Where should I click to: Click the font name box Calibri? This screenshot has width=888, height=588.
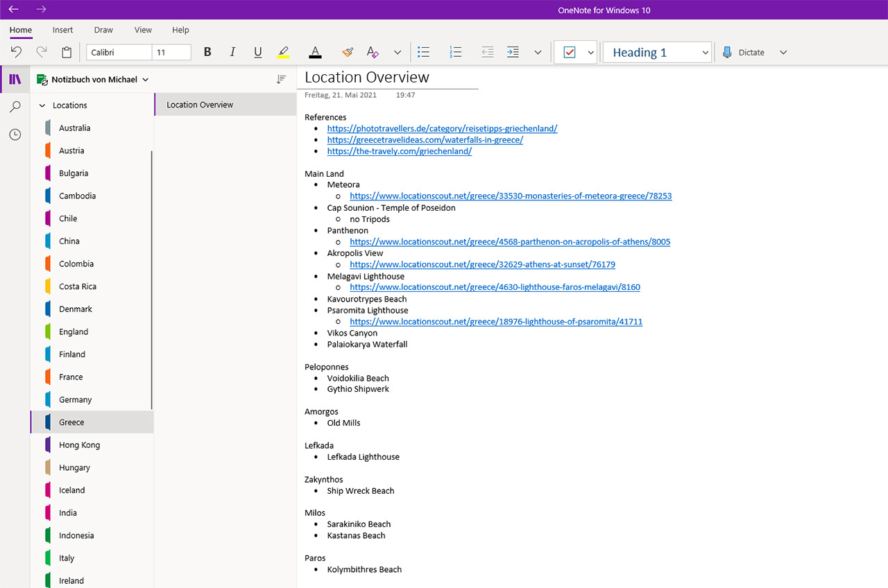tap(119, 52)
